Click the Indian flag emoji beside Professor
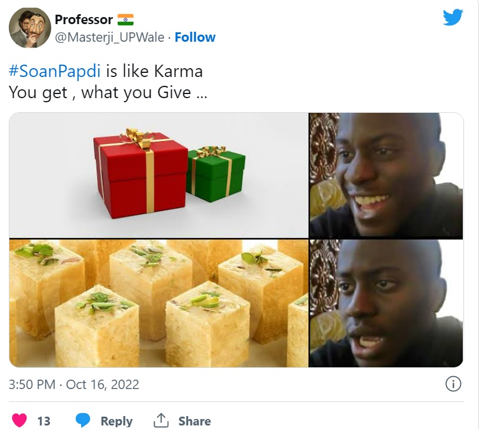The height and width of the screenshot is (429, 504). coord(125,19)
